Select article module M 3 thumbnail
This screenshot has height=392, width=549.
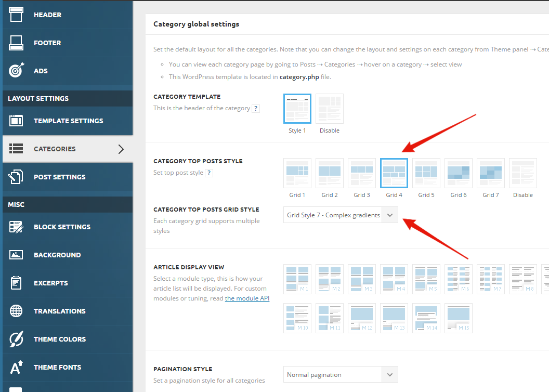(362, 279)
